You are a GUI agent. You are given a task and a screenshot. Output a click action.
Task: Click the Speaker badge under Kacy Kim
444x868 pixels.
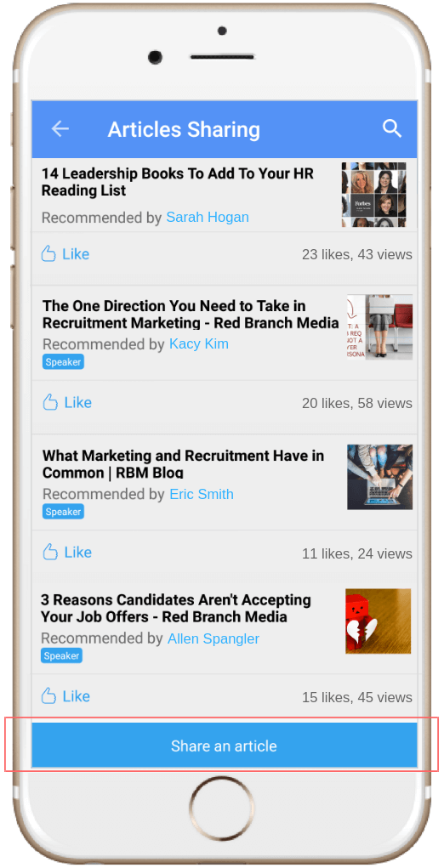[63, 362]
